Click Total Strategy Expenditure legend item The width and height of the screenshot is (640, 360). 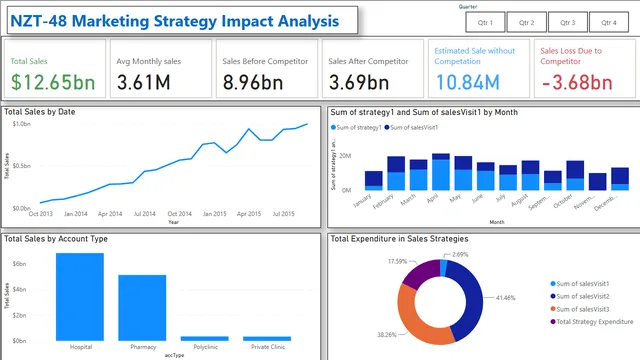(x=592, y=322)
